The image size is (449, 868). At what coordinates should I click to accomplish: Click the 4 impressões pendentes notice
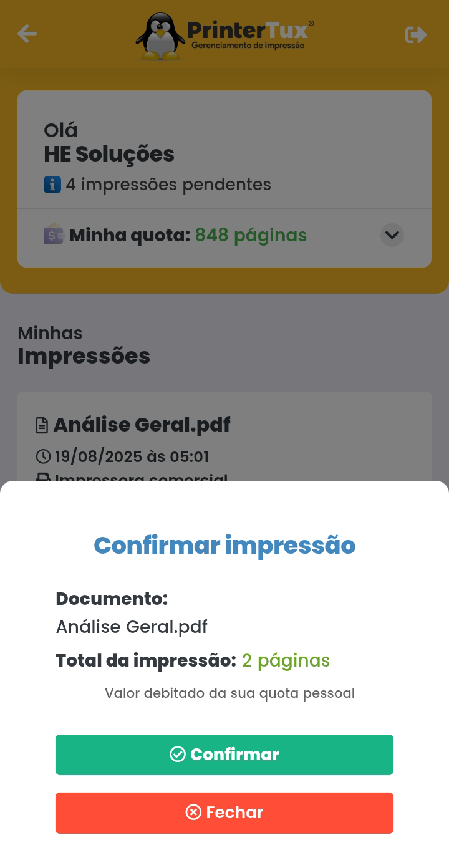(168, 185)
